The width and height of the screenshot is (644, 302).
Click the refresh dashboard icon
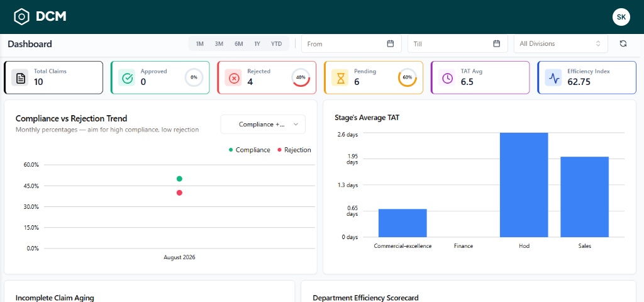point(623,43)
